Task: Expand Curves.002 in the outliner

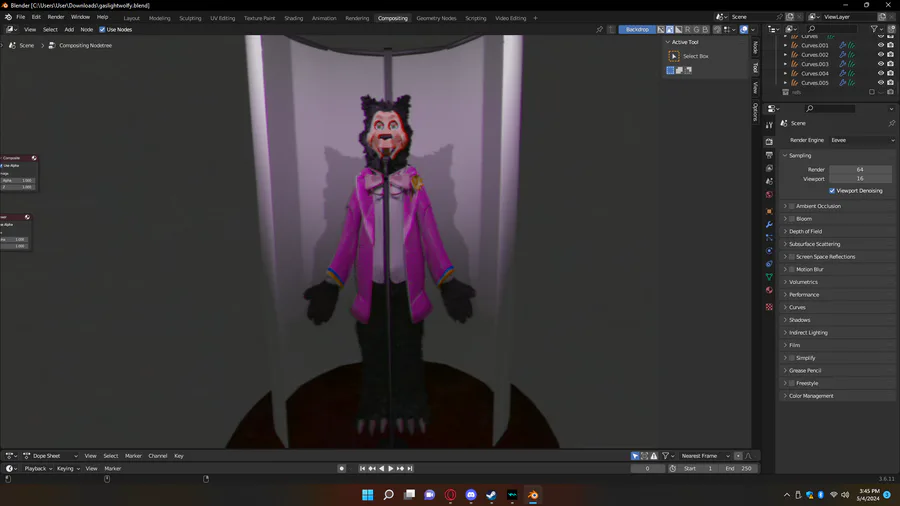Action: (786, 55)
